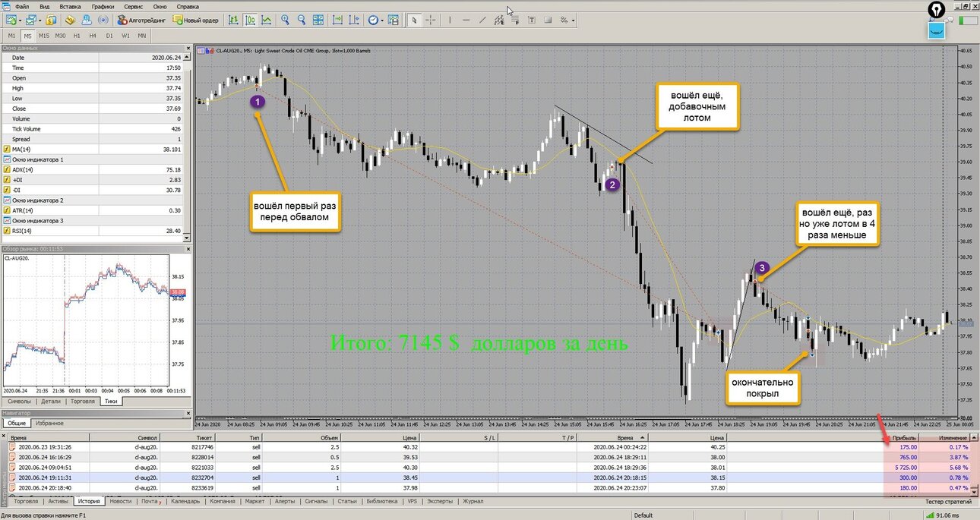980x520 pixels.
Task: Zoom out of the chart
Action: click(302, 20)
